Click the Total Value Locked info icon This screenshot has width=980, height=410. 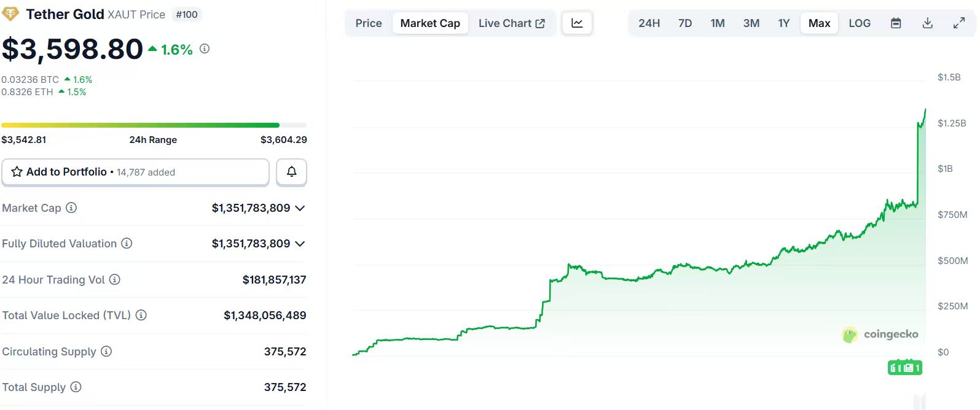pos(141,315)
